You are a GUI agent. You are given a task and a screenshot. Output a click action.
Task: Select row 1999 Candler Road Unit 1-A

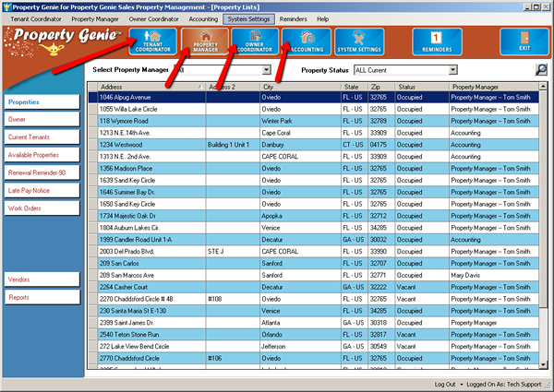(313, 240)
